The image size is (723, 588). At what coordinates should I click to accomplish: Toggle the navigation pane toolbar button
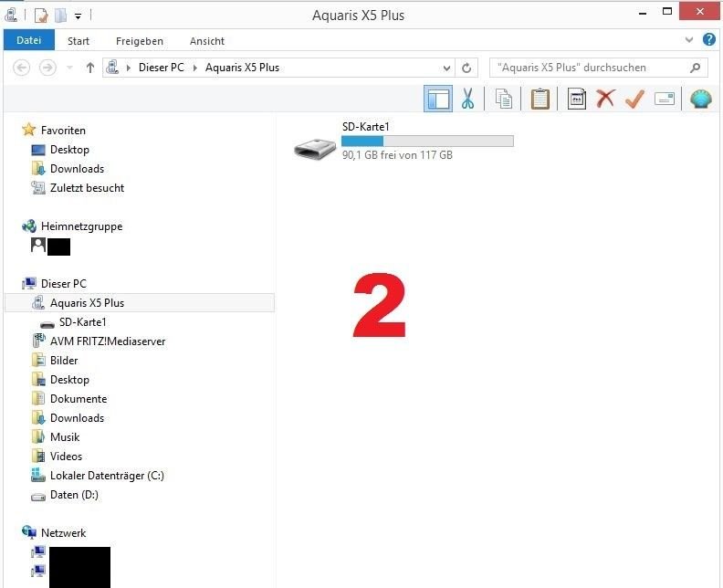(437, 99)
